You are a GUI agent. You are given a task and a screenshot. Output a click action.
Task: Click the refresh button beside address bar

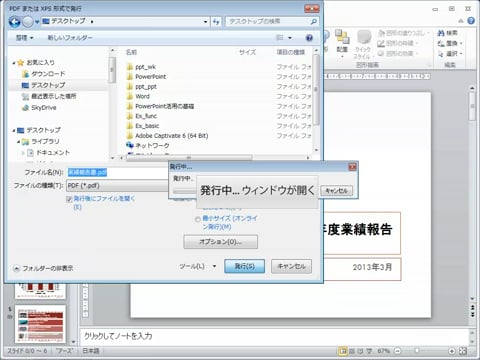tap(216, 22)
